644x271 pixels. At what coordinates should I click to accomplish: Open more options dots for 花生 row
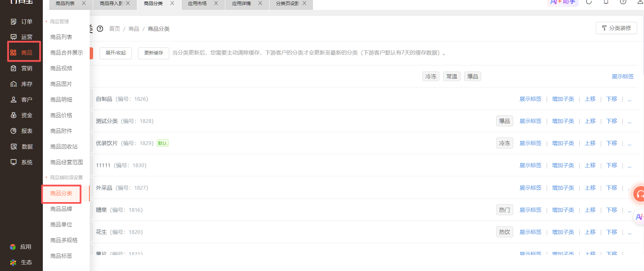[x=630, y=233]
